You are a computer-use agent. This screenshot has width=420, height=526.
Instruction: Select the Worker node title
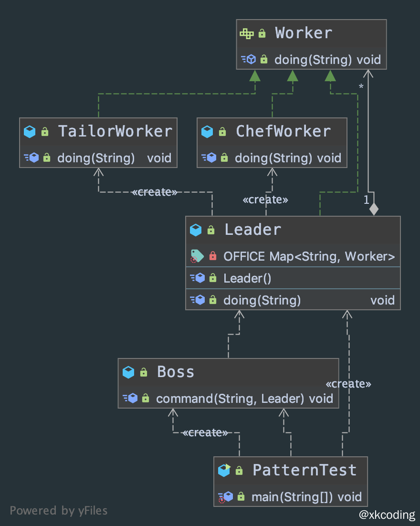(304, 33)
